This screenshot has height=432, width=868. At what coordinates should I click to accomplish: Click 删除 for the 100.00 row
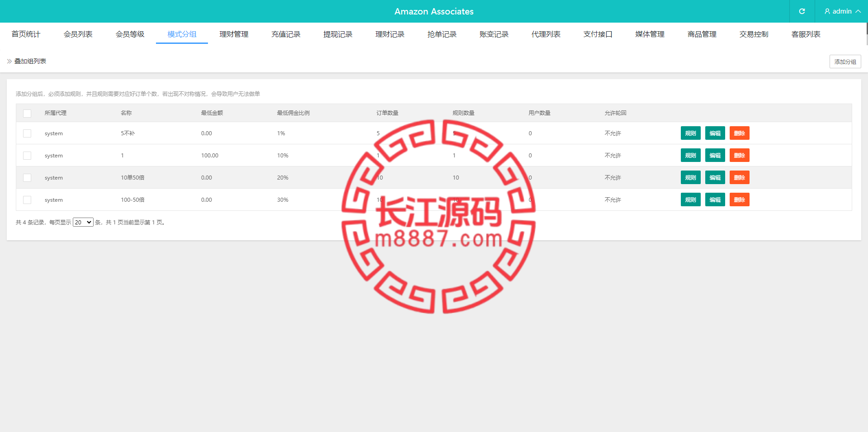coord(739,155)
